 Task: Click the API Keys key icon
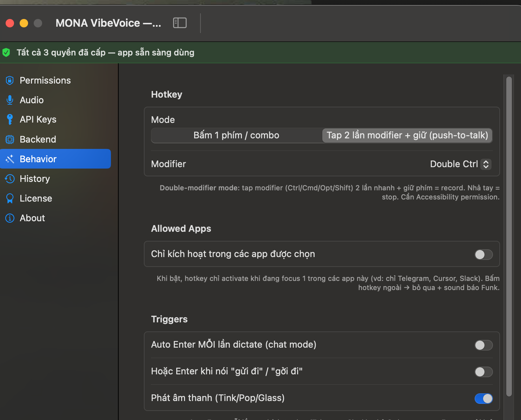click(10, 119)
